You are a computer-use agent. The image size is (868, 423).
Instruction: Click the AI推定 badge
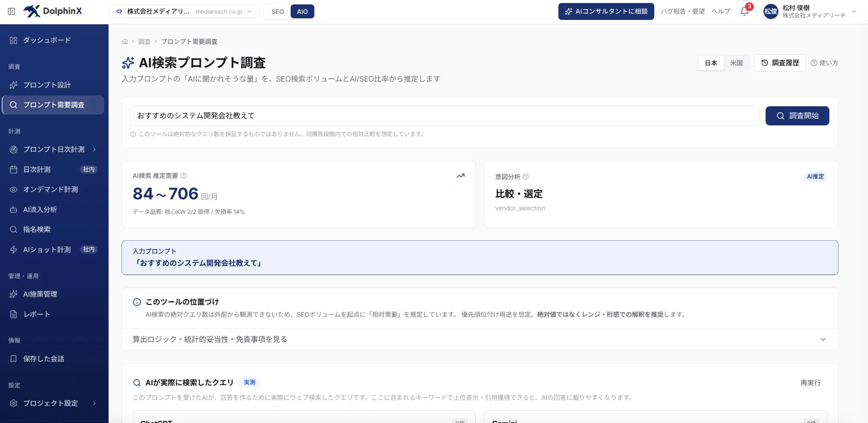pos(815,177)
